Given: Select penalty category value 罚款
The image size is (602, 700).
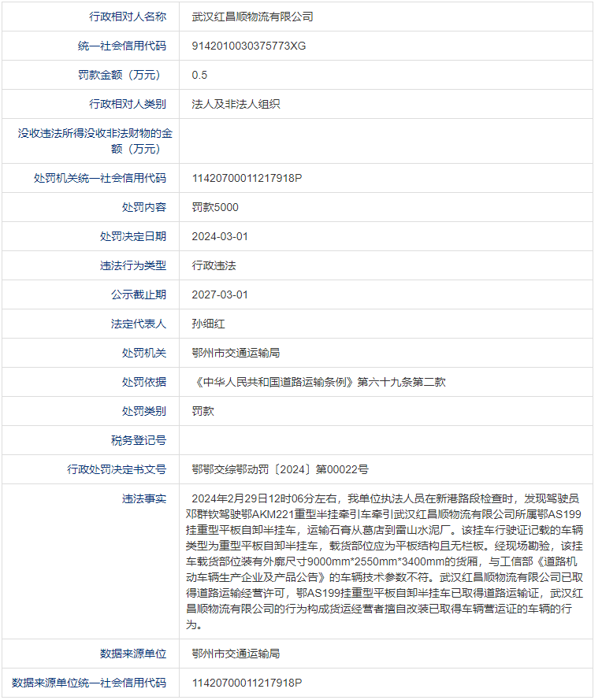Looking at the screenshot, I should [203, 411].
